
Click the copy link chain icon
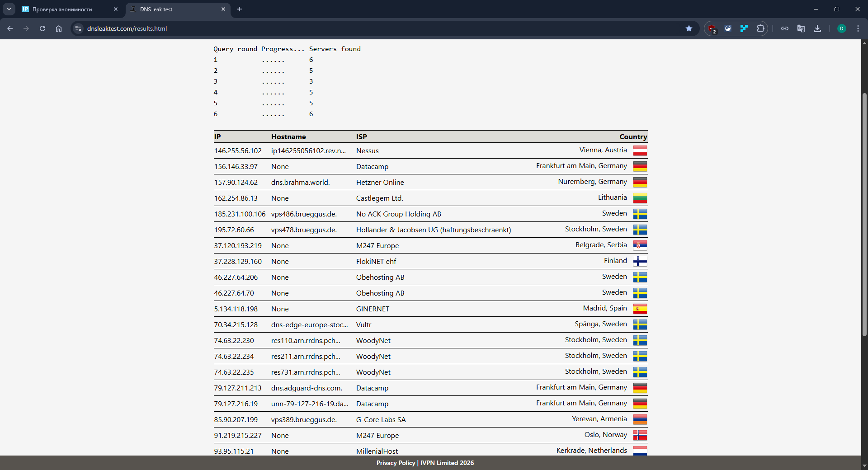[784, 28]
